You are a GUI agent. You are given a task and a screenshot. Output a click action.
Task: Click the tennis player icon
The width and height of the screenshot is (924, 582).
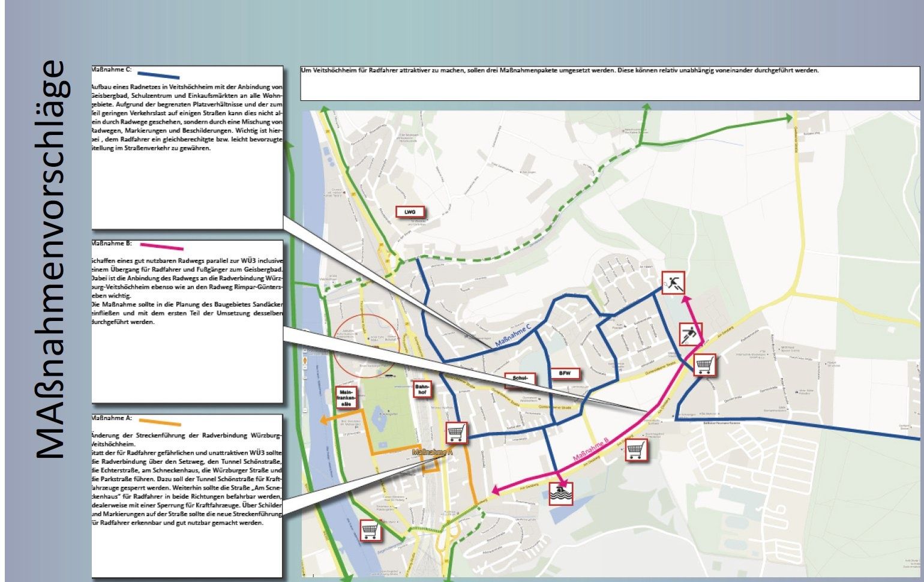click(x=673, y=283)
